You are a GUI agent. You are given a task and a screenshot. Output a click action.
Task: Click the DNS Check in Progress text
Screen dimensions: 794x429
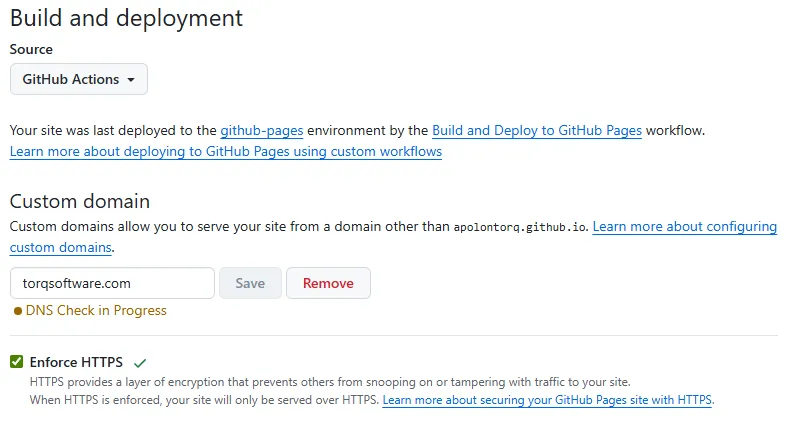coord(96,311)
